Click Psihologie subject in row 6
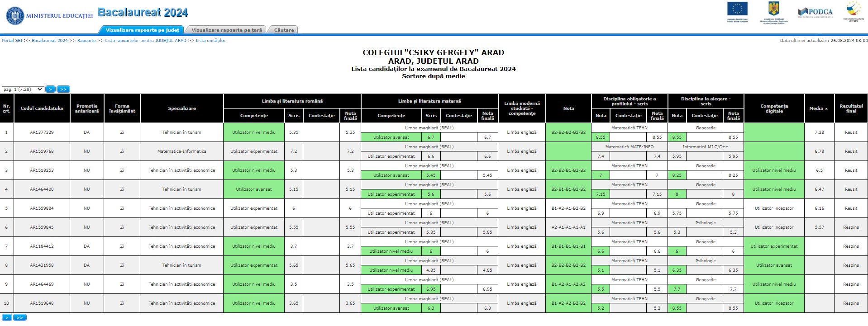This screenshot has width=868, height=326. pos(706,223)
